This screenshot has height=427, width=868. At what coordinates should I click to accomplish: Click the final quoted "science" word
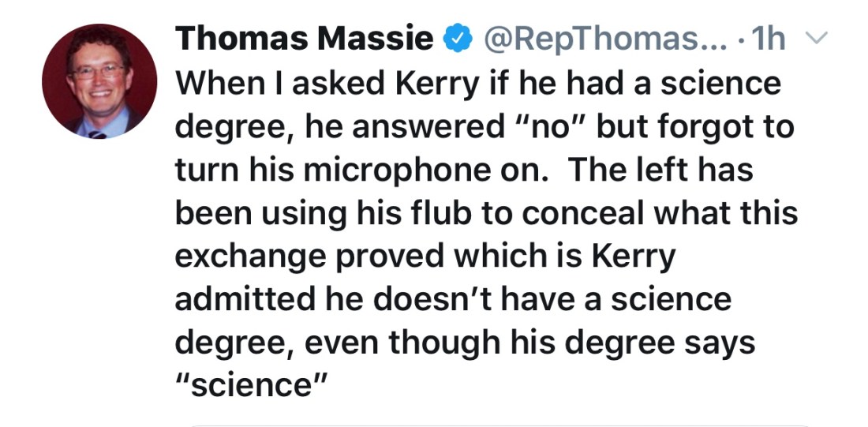(x=250, y=387)
